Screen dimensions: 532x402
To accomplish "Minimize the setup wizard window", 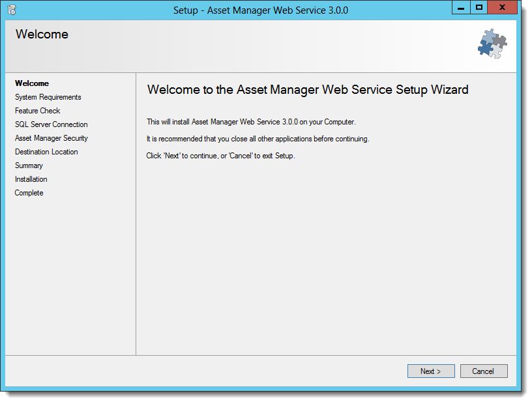I will click(461, 7).
